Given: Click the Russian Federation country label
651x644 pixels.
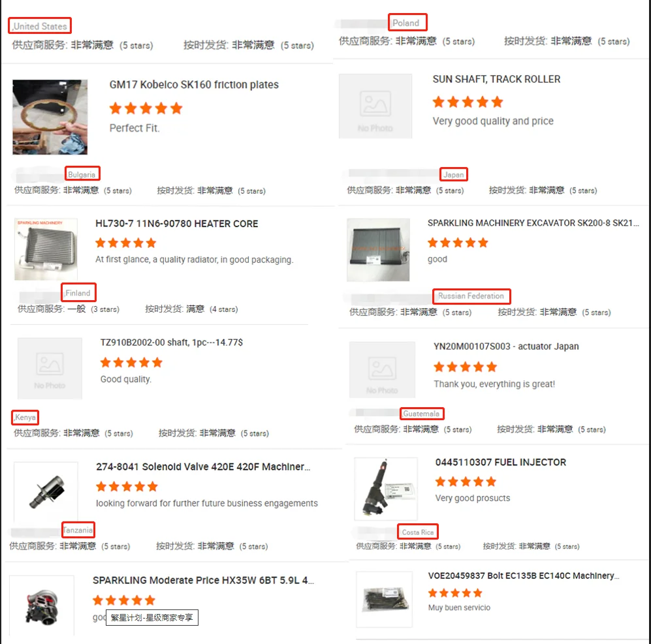Looking at the screenshot, I should pyautogui.click(x=471, y=296).
